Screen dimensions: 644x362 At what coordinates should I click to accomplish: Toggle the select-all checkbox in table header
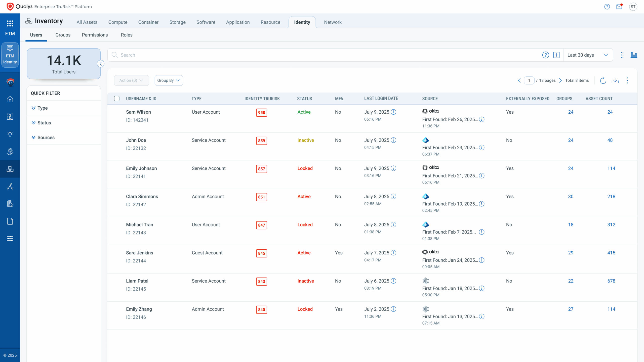(117, 99)
